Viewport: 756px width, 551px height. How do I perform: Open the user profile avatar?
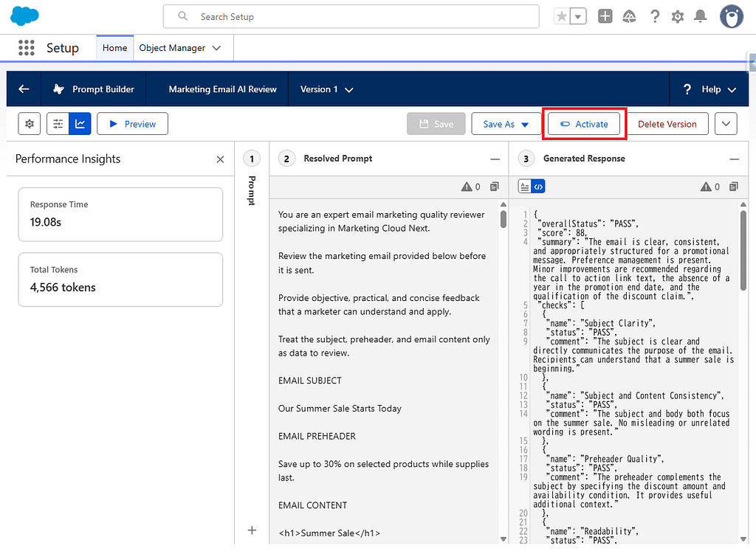tap(732, 17)
